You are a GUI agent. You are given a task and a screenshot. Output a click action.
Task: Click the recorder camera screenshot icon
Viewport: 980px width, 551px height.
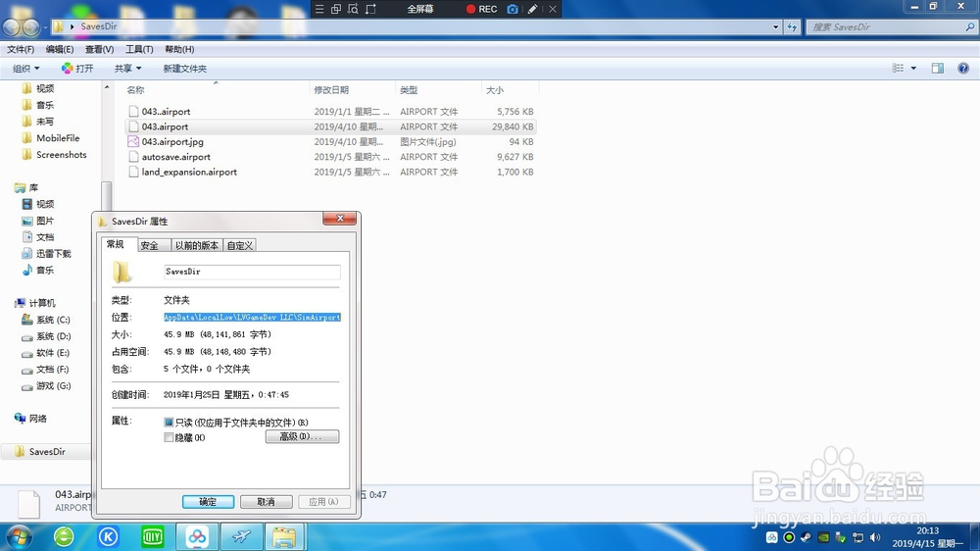513,9
